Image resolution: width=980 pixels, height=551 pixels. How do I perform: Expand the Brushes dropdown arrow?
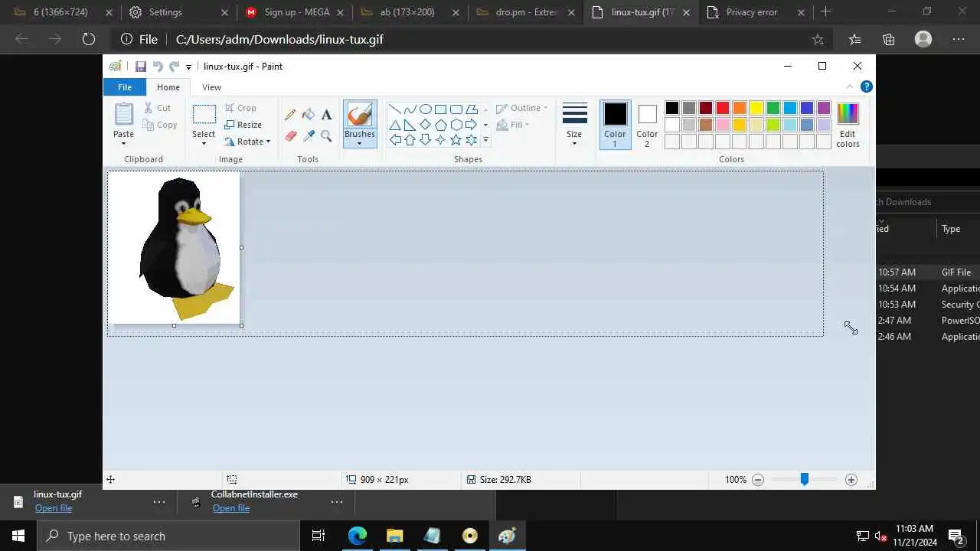(359, 143)
